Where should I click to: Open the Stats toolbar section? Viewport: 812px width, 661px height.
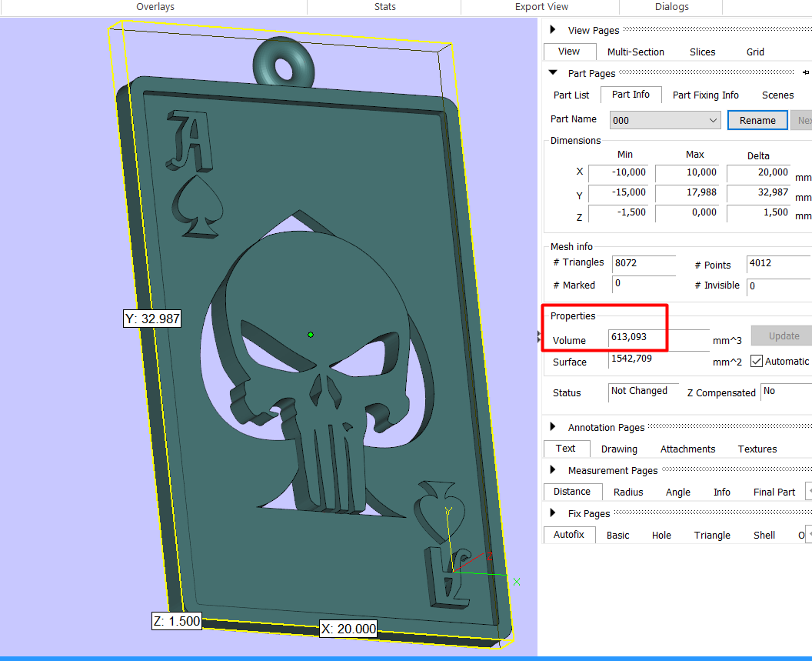pos(384,7)
